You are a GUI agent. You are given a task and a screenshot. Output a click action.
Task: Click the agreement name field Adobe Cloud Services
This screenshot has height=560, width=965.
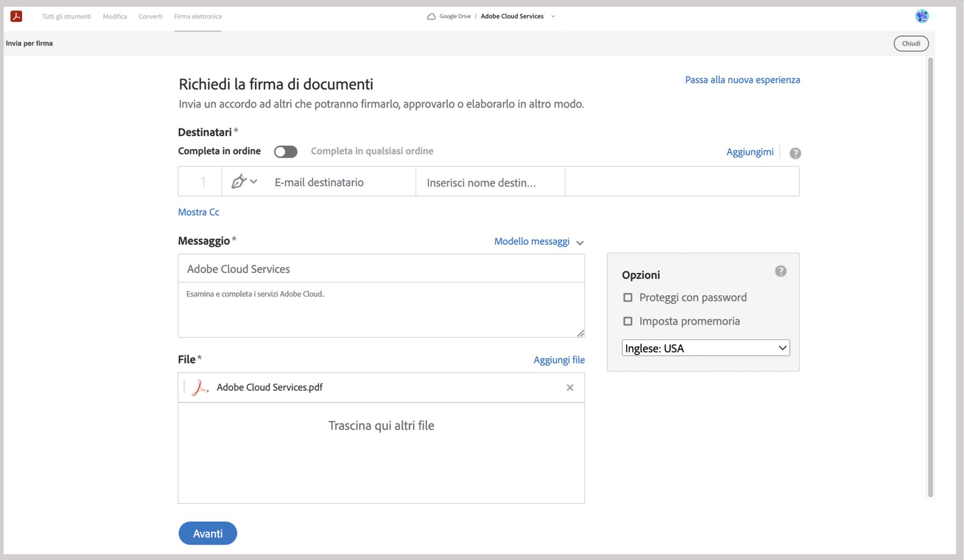point(381,269)
